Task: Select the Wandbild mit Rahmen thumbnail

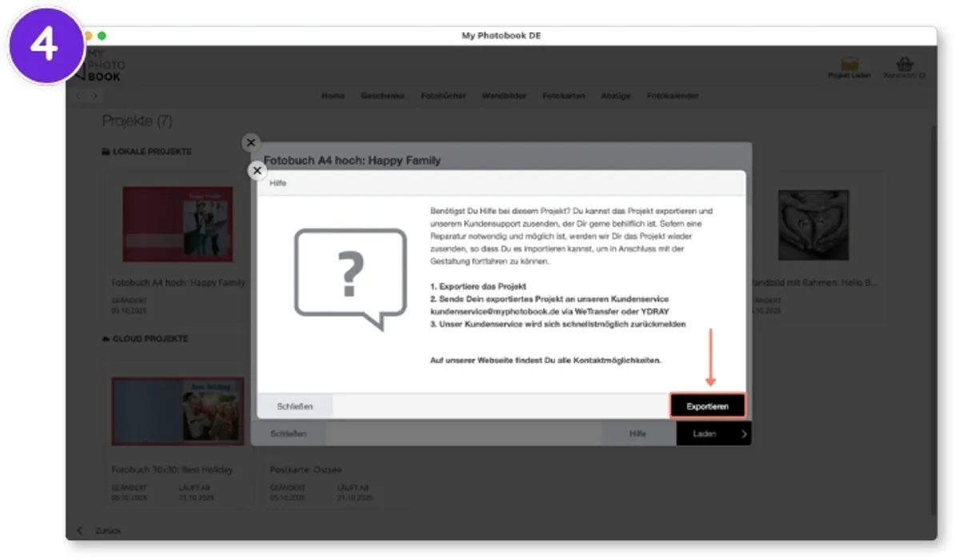Action: coord(814,225)
